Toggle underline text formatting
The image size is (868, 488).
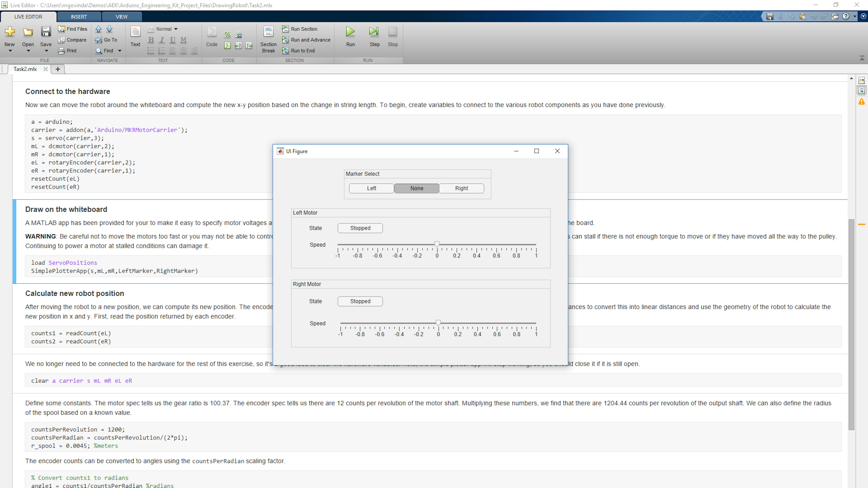(x=173, y=40)
